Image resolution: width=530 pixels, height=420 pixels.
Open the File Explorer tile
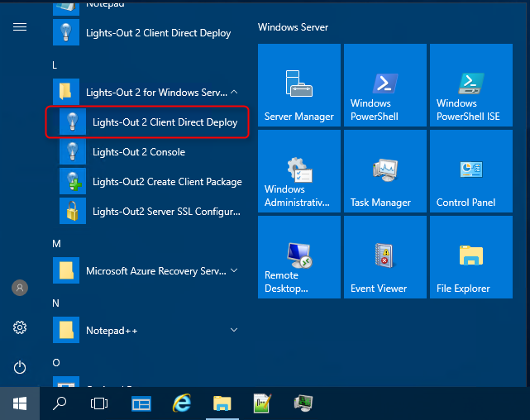pyautogui.click(x=471, y=257)
